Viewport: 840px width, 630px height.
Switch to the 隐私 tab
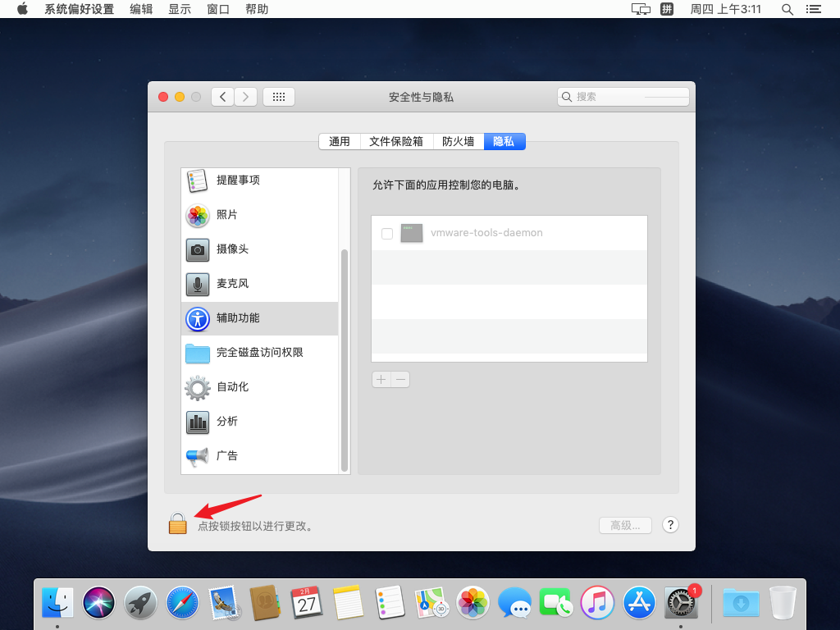coord(504,141)
